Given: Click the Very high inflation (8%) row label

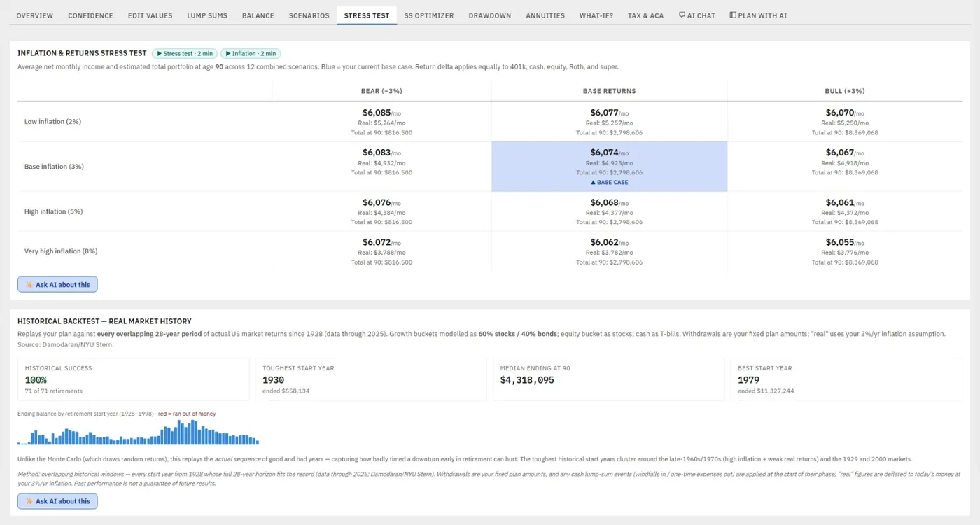Looking at the screenshot, I should (61, 251).
